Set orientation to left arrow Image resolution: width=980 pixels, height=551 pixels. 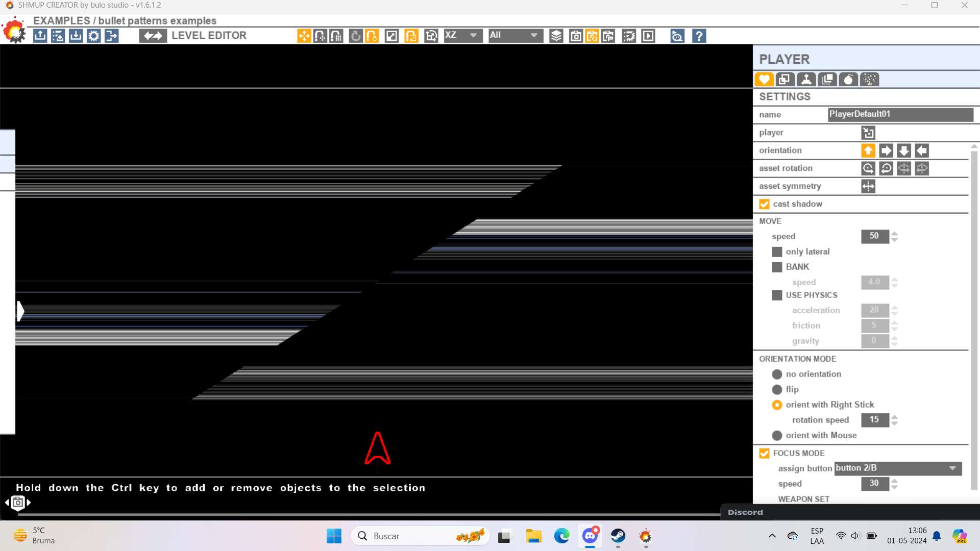[x=922, y=151]
